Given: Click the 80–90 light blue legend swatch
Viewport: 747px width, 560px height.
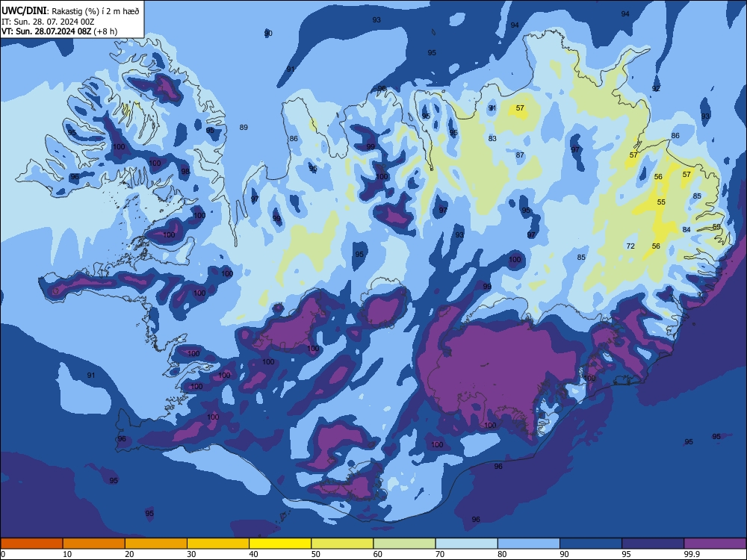Looking at the screenshot, I should pyautogui.click(x=529, y=544).
